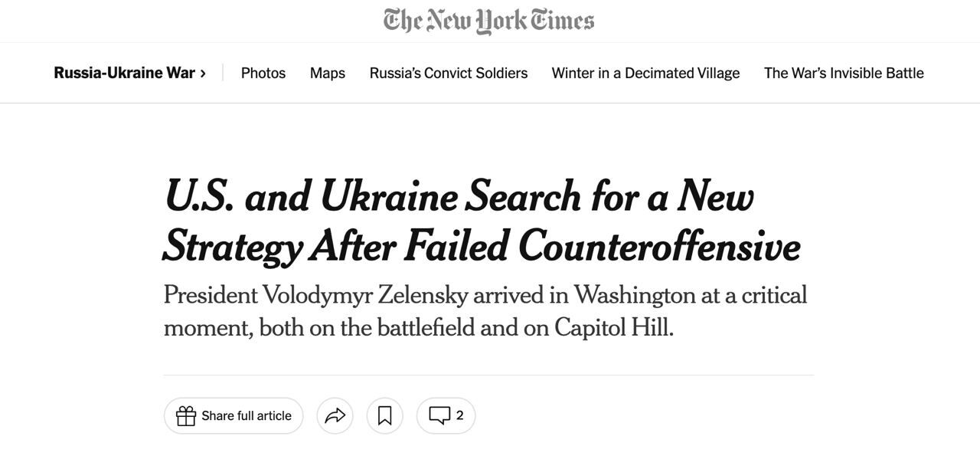Screen dimensions: 980x456
Task: Go to the Photos nav item
Action: click(x=263, y=73)
